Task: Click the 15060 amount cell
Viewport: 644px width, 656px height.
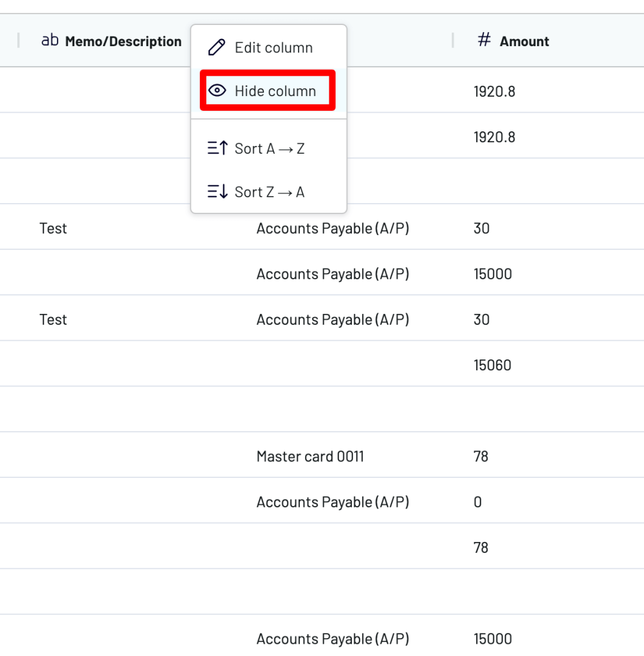Action: click(x=492, y=366)
